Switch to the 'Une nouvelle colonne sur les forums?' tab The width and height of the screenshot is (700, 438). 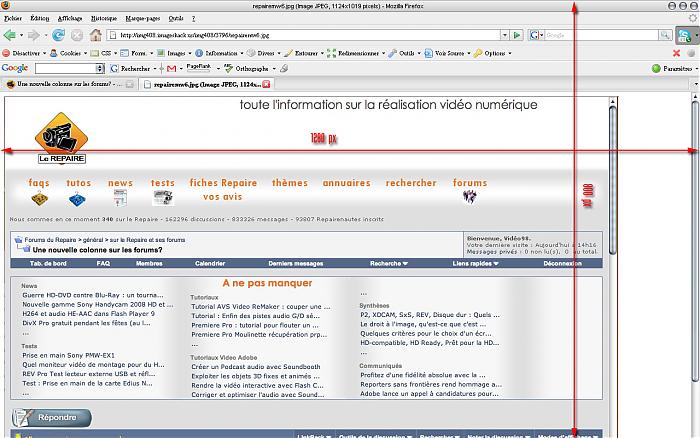coord(69,84)
